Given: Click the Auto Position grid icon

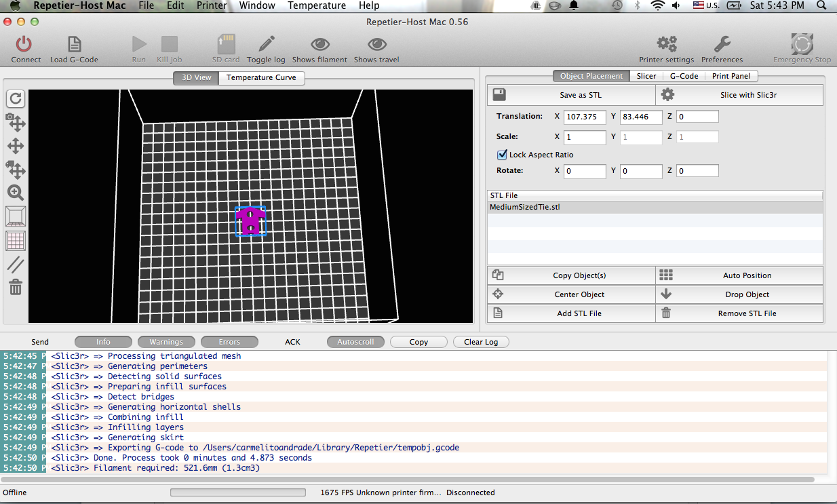Looking at the screenshot, I should coord(666,275).
